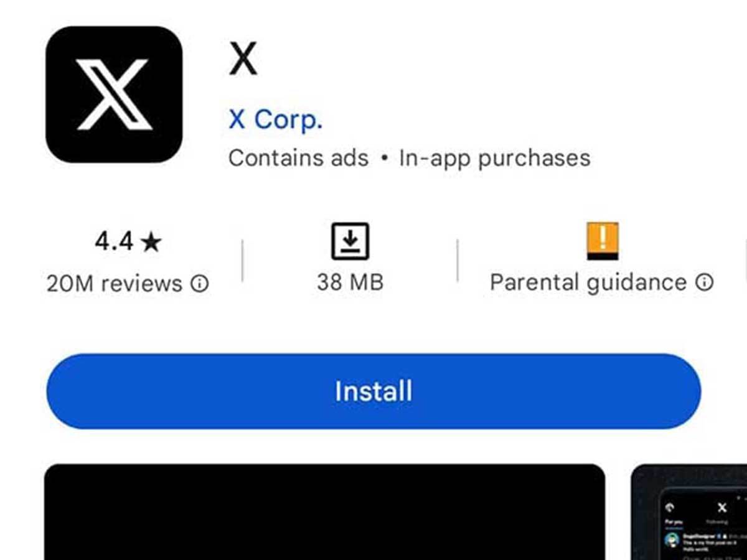Tap the Parental guidance label
This screenshot has width=747, height=560.
pos(588,283)
